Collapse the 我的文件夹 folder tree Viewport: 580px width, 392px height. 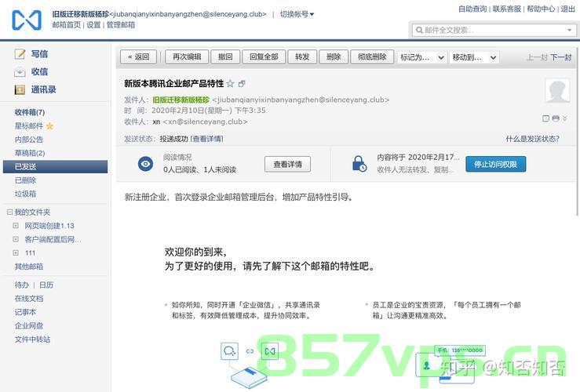coord(9,212)
